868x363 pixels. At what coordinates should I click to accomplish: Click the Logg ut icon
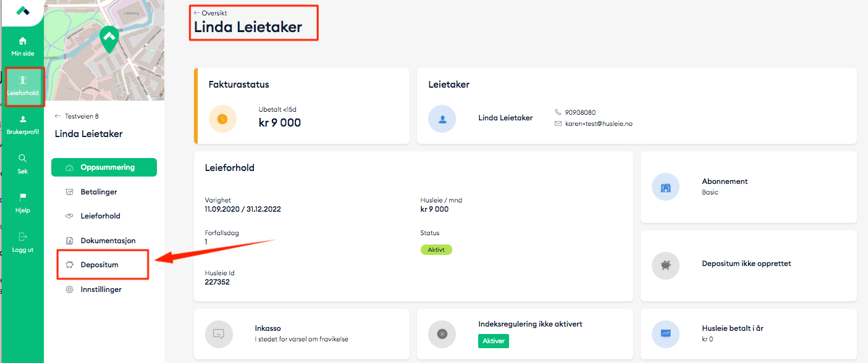(x=23, y=236)
